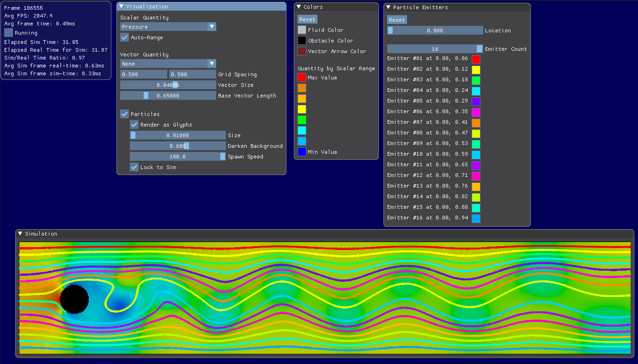Viewport: 638px width, 364px height.
Task: Click Reset in Particle Emitters panel
Action: click(397, 20)
